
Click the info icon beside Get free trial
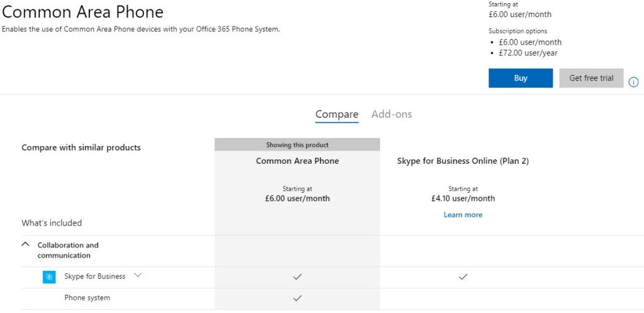633,82
